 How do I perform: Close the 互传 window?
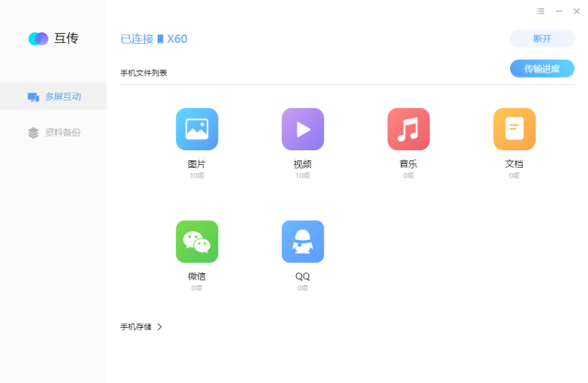(x=577, y=11)
